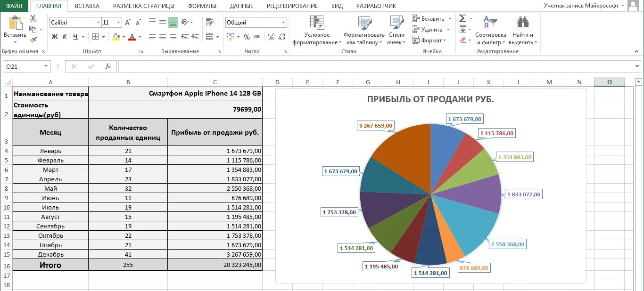Expand the Name Box O21 dropdown
644x291 pixels.
coord(46,66)
